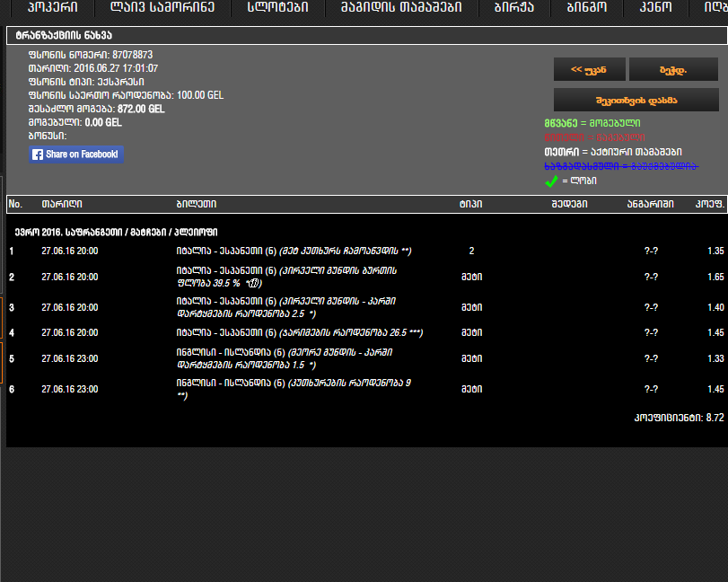The height and width of the screenshot is (582, 728).
Task: Open the კენო (Keno) tab
Action: (x=655, y=8)
